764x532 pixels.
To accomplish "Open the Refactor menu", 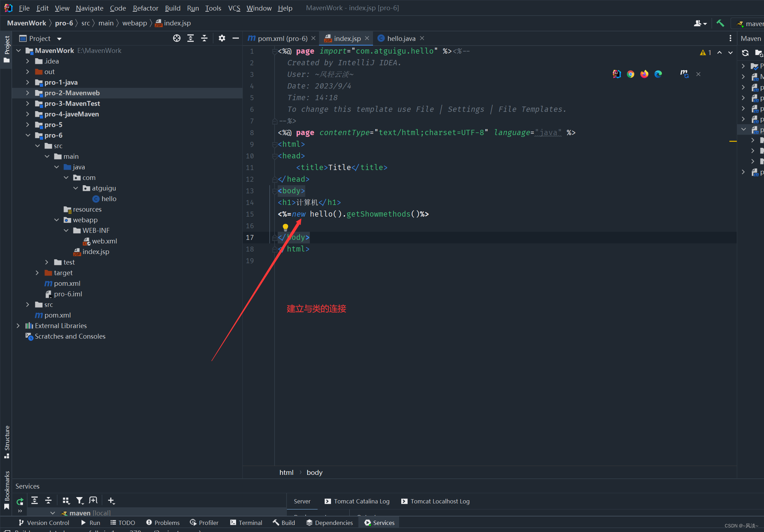I will pyautogui.click(x=145, y=8).
